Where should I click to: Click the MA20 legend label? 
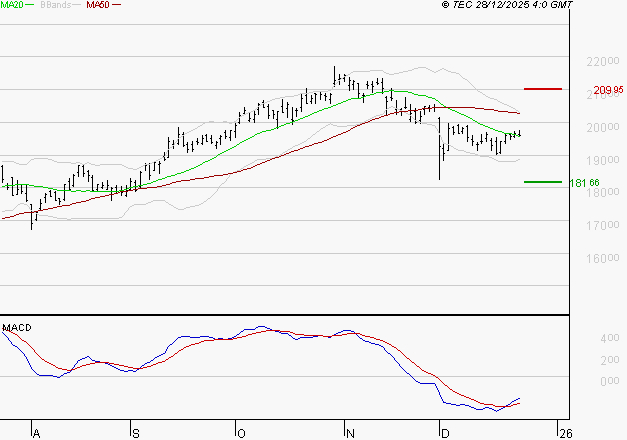12,5
